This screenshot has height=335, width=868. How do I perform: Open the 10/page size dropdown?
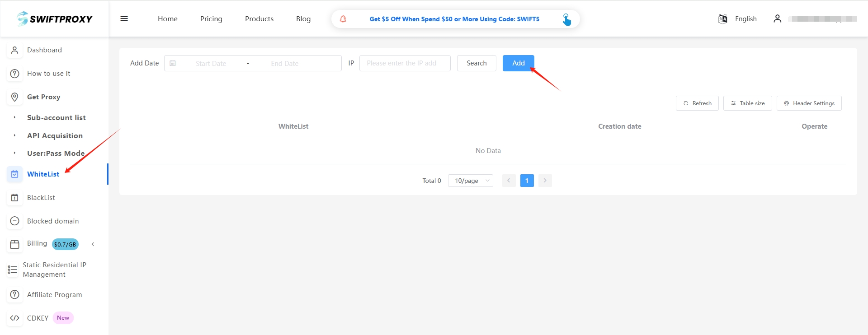point(470,181)
